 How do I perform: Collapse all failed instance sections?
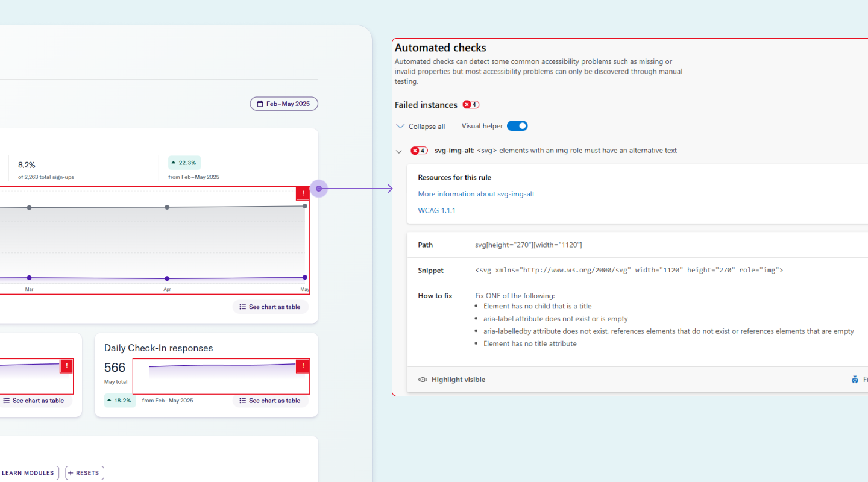click(x=421, y=126)
